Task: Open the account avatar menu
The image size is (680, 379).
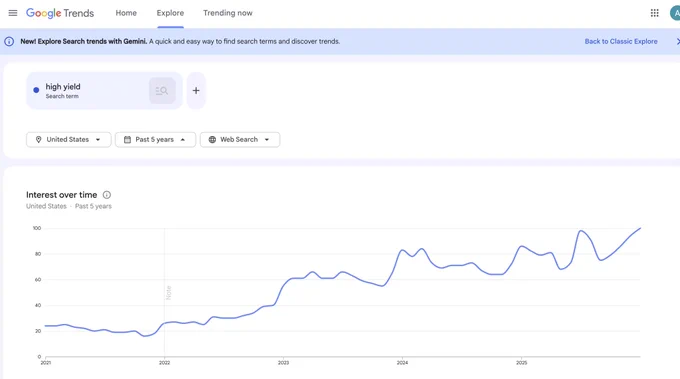Action: point(675,13)
